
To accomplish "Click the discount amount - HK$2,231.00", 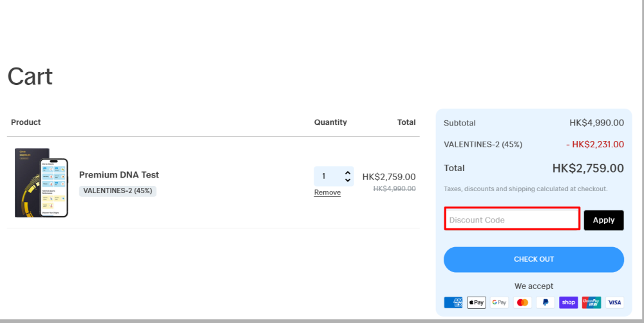I will 594,145.
